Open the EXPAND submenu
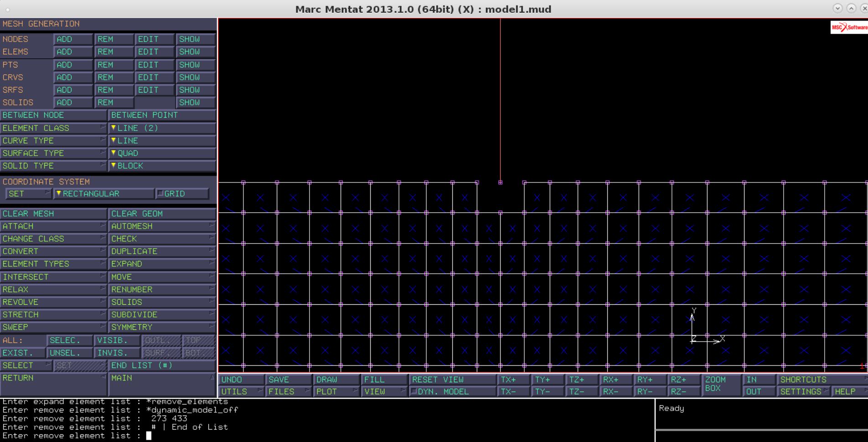Image resolution: width=868 pixels, height=442 pixels. [162, 264]
